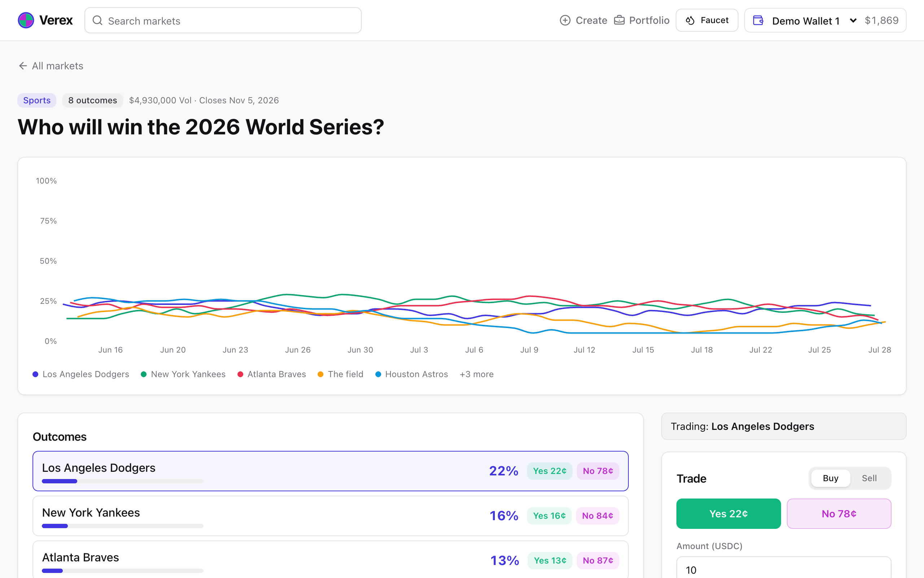924x578 pixels.
Task: Click the 16% Yankees probability value
Action: tap(504, 516)
